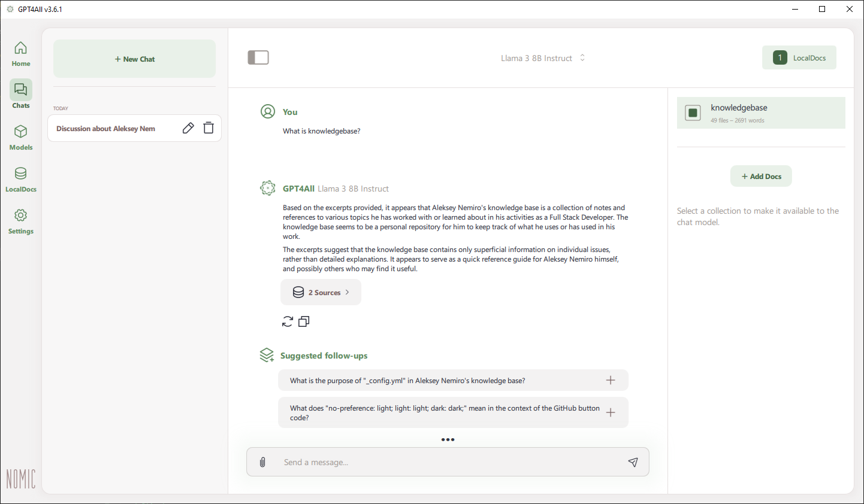Viewport: 864px width, 504px height.
Task: Minimize the GPT4All window
Action: click(x=795, y=9)
